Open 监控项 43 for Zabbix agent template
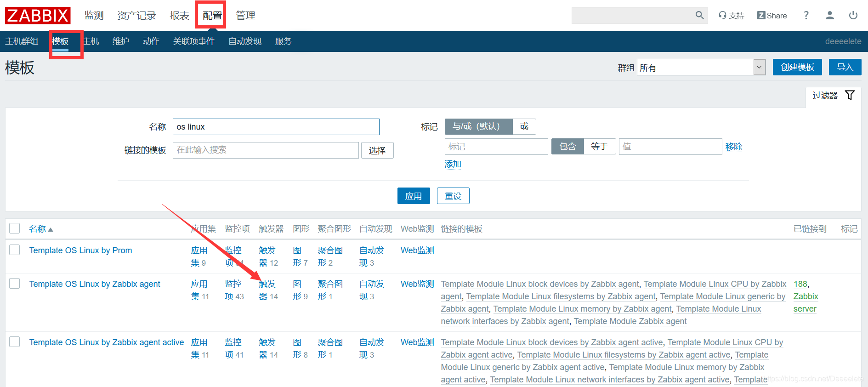The image size is (868, 387). pyautogui.click(x=233, y=290)
